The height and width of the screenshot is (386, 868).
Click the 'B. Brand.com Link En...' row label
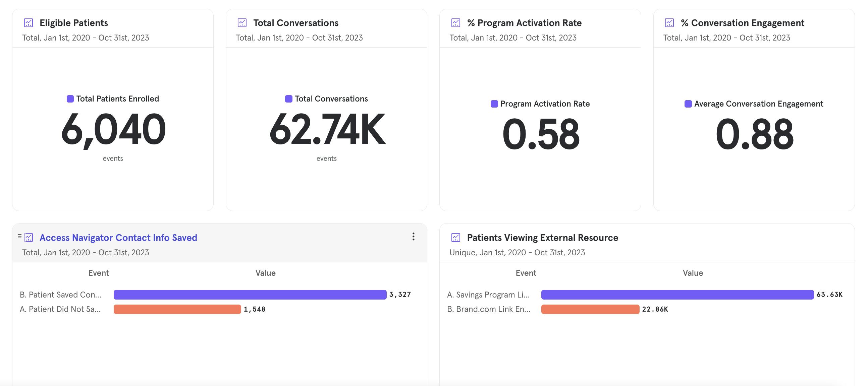tap(489, 309)
